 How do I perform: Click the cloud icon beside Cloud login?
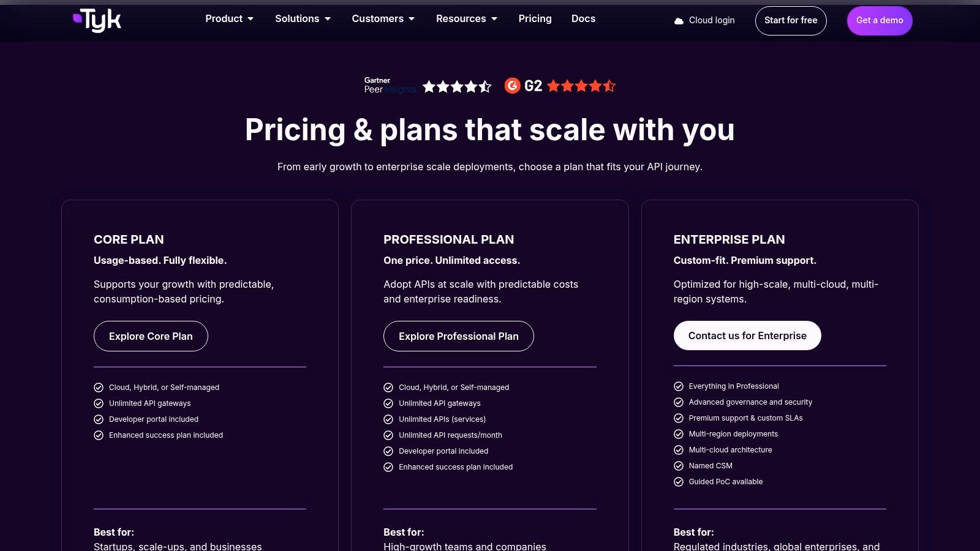pyautogui.click(x=679, y=20)
